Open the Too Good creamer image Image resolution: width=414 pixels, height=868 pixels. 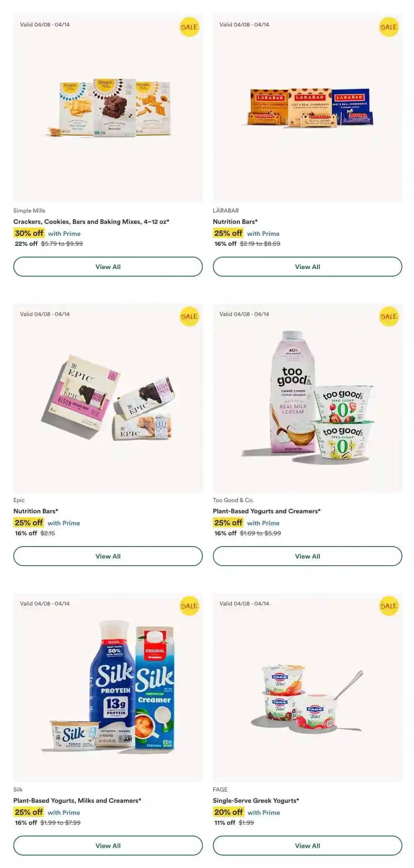pos(308,397)
